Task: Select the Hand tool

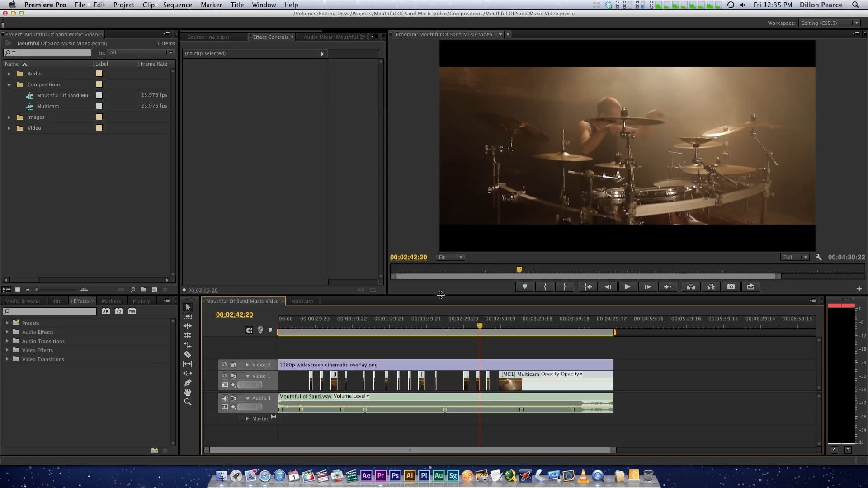Action: click(x=188, y=392)
